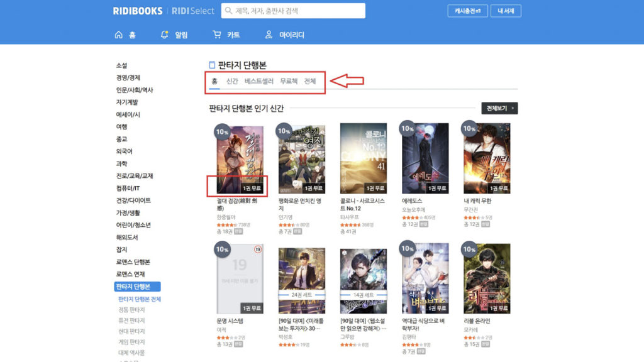Select the 홈 tab under 판타지 단행본
The image size is (644, 362).
[x=214, y=81]
